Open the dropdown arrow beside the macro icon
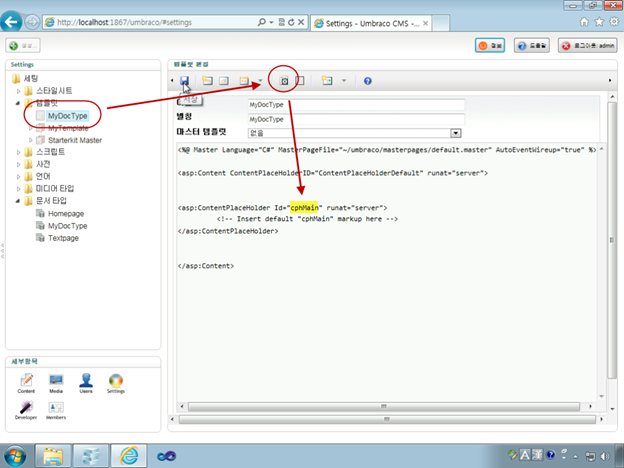Viewport: 624px width, 468px height. [x=260, y=81]
